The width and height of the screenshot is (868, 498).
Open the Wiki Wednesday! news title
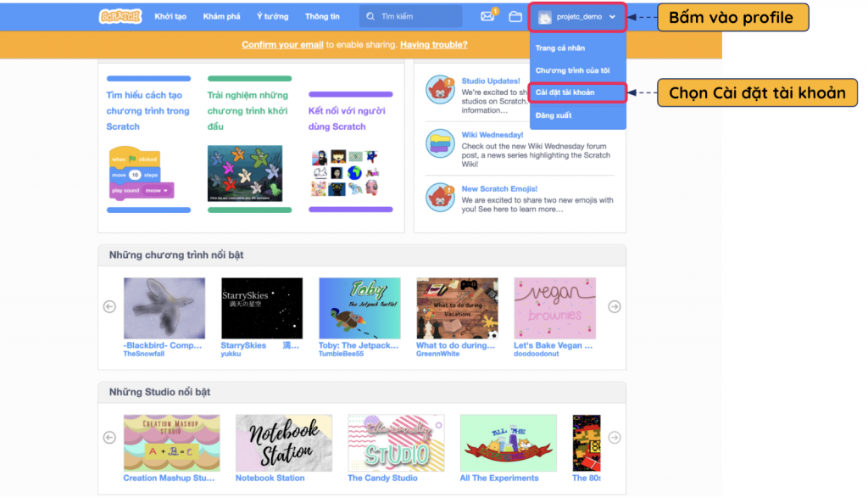click(x=492, y=135)
